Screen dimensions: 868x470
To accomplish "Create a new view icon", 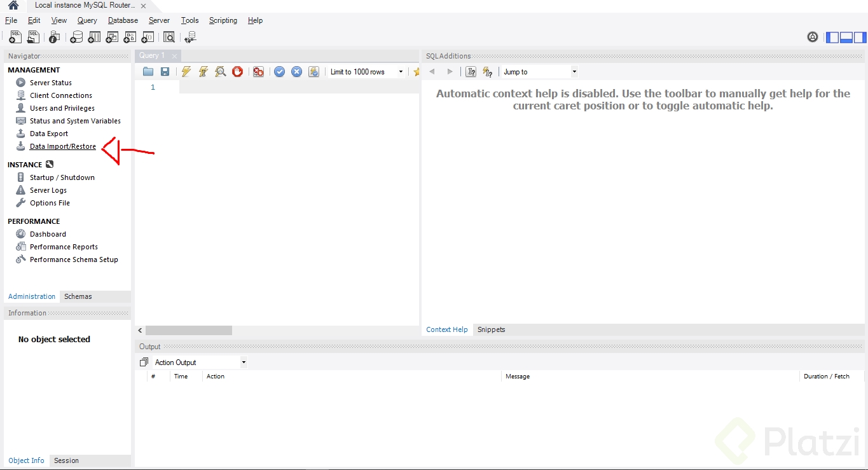I will coord(112,37).
